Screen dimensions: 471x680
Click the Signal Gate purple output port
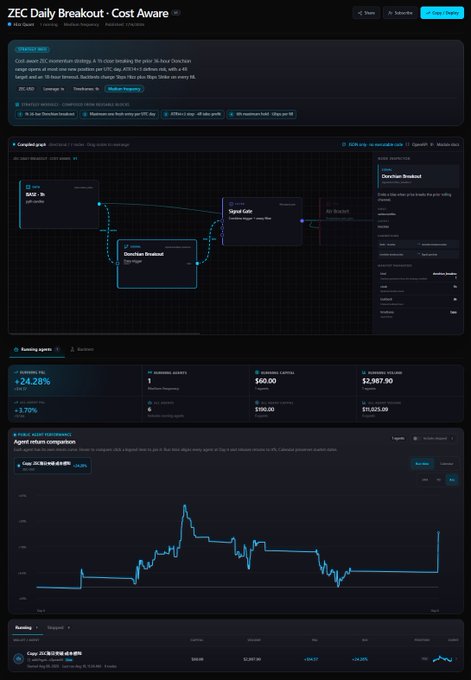point(302,221)
